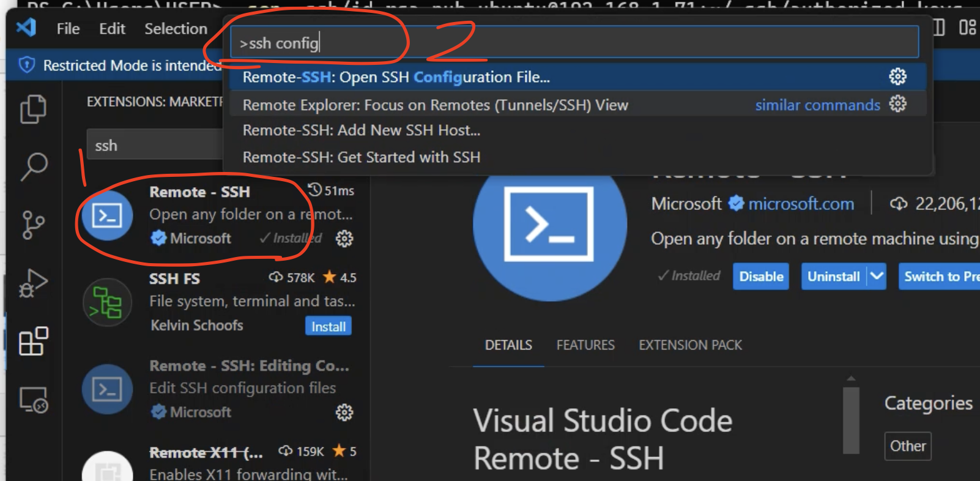980x481 pixels.
Task: Toggle the panel layout icon in title bar
Action: tap(938, 28)
